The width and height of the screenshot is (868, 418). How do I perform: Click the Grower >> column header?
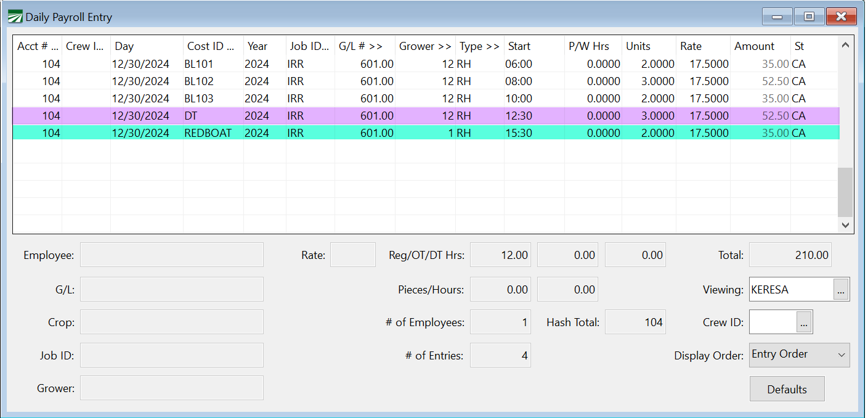[x=424, y=46]
